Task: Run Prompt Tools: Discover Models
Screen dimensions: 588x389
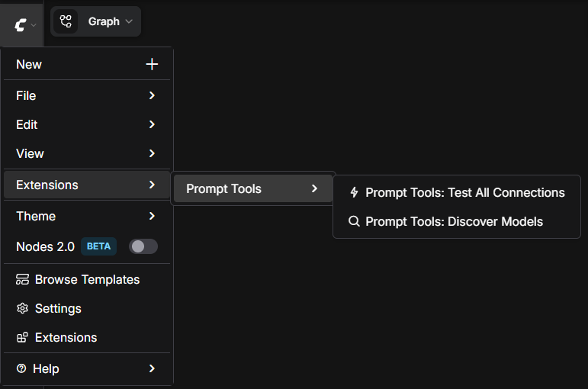Action: pyautogui.click(x=457, y=222)
